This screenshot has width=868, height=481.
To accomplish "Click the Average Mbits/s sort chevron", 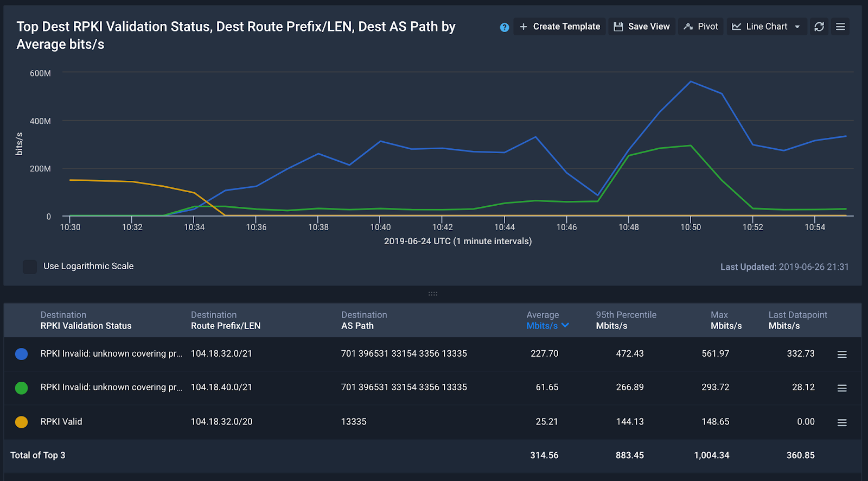I will [565, 325].
